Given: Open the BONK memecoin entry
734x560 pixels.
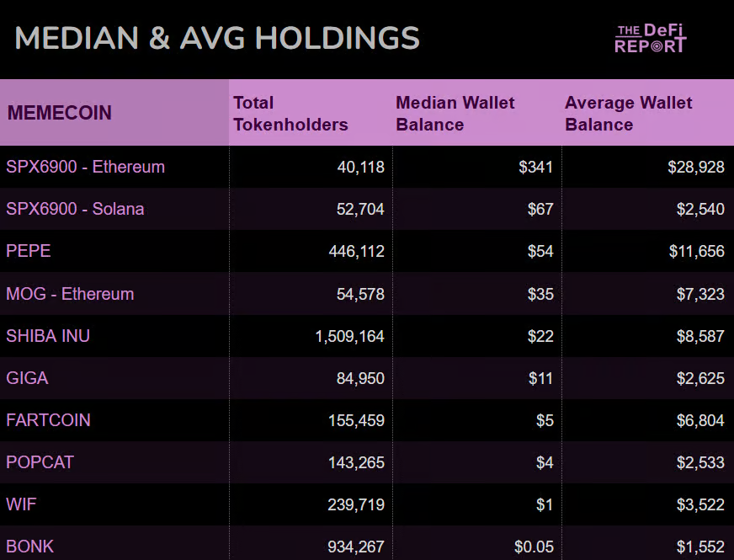Looking at the screenshot, I should pyautogui.click(x=30, y=547).
